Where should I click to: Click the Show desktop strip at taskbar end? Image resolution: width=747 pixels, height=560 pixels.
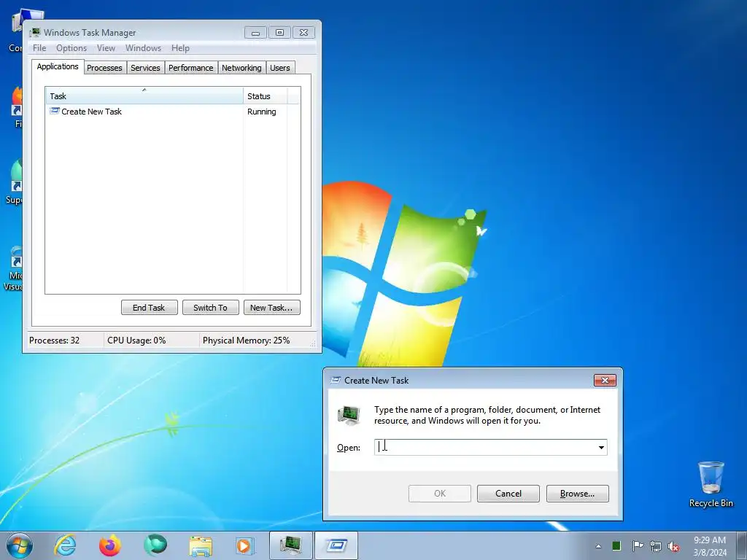(x=742, y=545)
